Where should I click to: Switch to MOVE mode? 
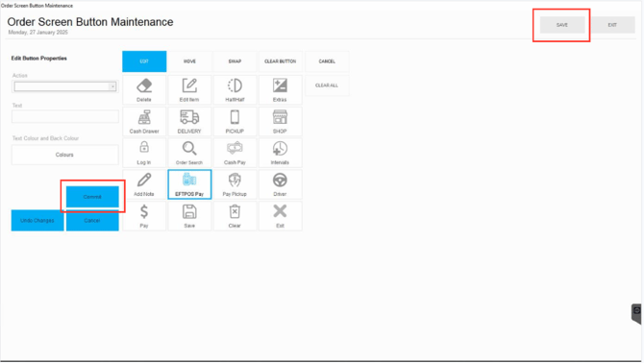(x=189, y=61)
